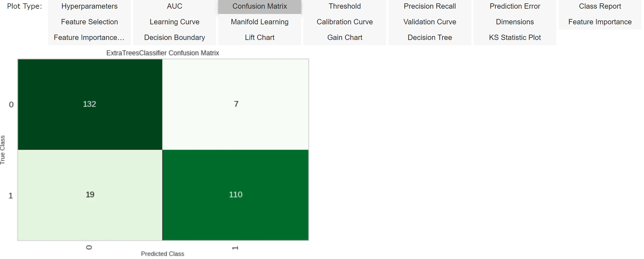
Task: Select the Confusion Matrix plot type
Action: (260, 6)
